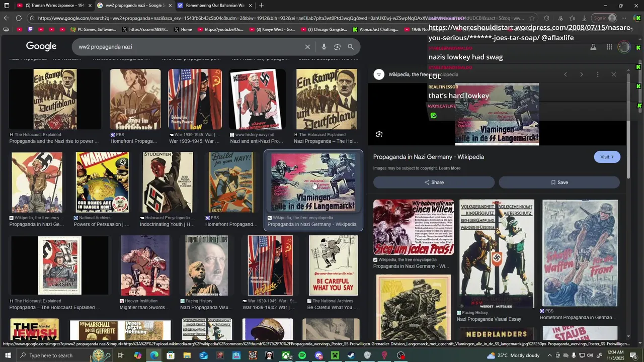Search inside image with Lens overlay icon
Screen dimensions: 644x362
379,134
